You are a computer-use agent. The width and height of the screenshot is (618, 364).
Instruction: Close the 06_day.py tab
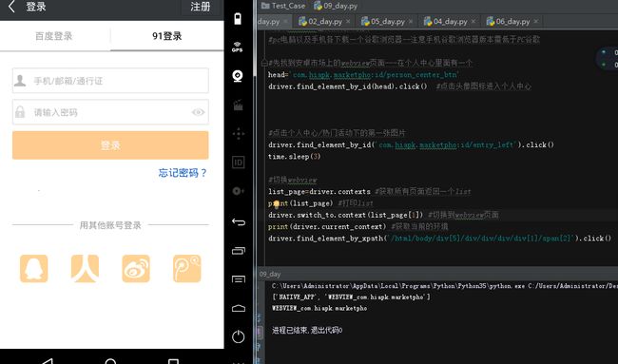point(535,21)
